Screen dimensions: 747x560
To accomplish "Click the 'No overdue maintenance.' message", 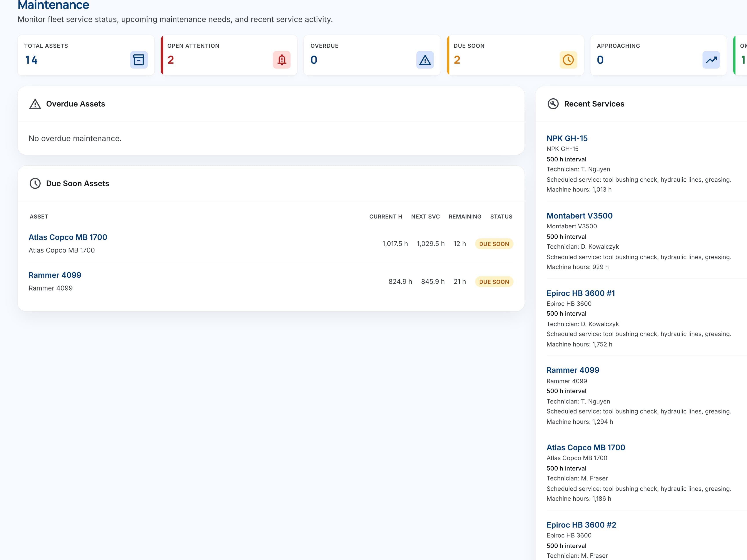I will [75, 138].
